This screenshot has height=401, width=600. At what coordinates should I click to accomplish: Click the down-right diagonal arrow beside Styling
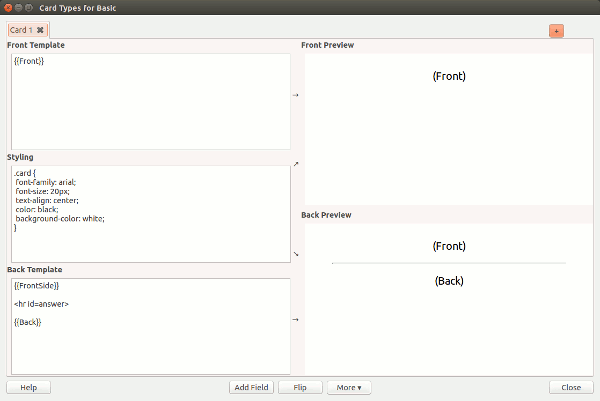295,253
